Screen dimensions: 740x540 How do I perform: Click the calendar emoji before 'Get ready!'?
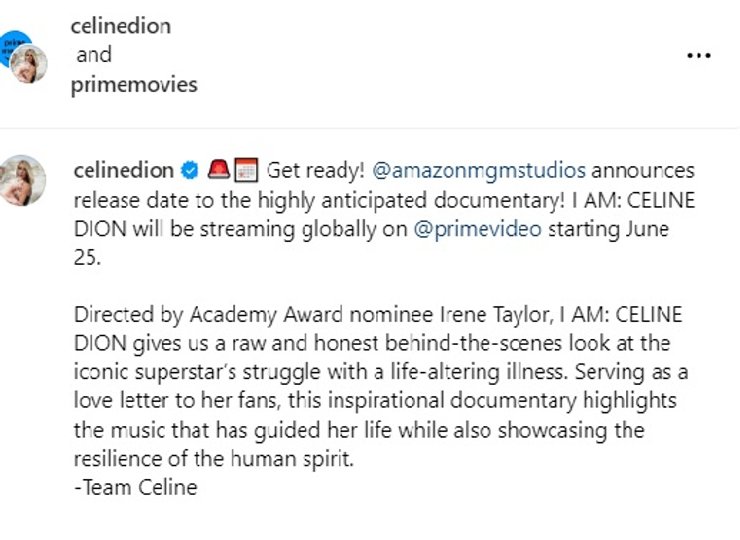tap(247, 171)
